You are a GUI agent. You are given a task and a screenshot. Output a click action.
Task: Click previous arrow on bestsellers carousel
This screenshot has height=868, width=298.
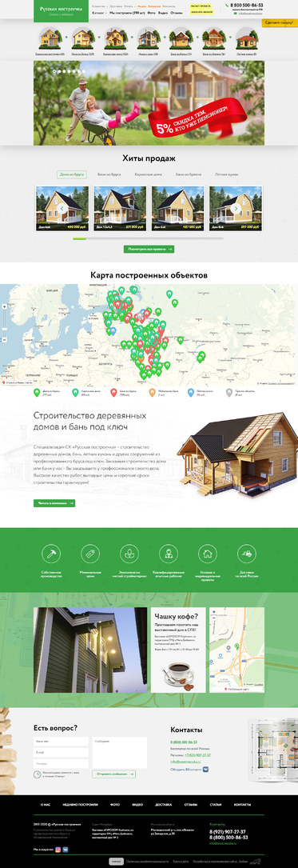click(x=62, y=208)
